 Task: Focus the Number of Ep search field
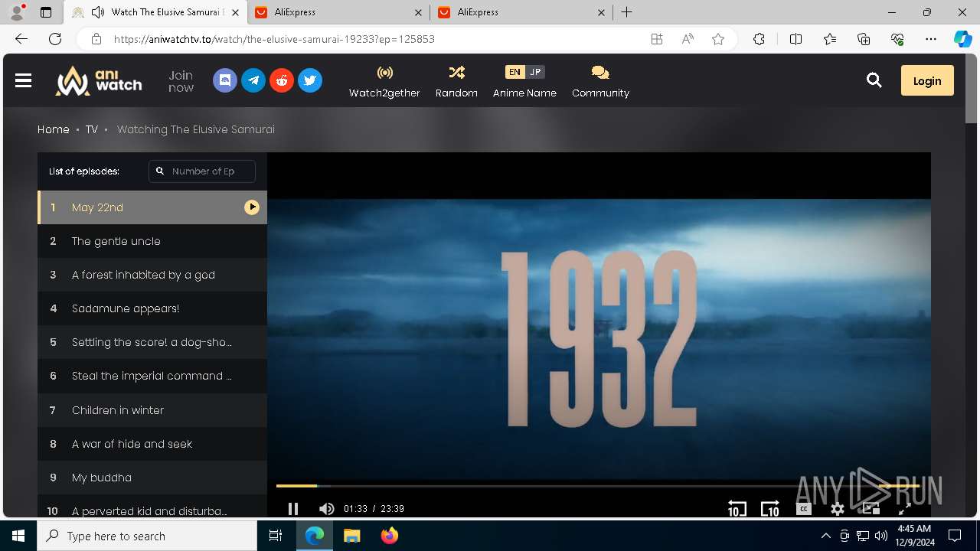click(x=202, y=171)
